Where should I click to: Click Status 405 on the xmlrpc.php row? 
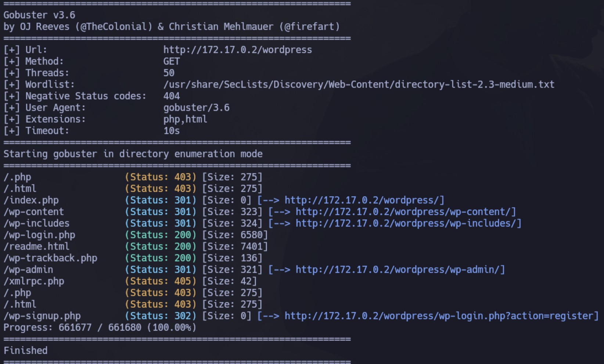[x=161, y=281]
